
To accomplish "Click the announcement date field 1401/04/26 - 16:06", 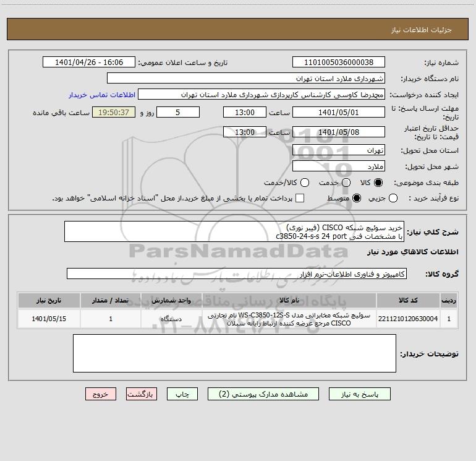I will coord(89,62).
